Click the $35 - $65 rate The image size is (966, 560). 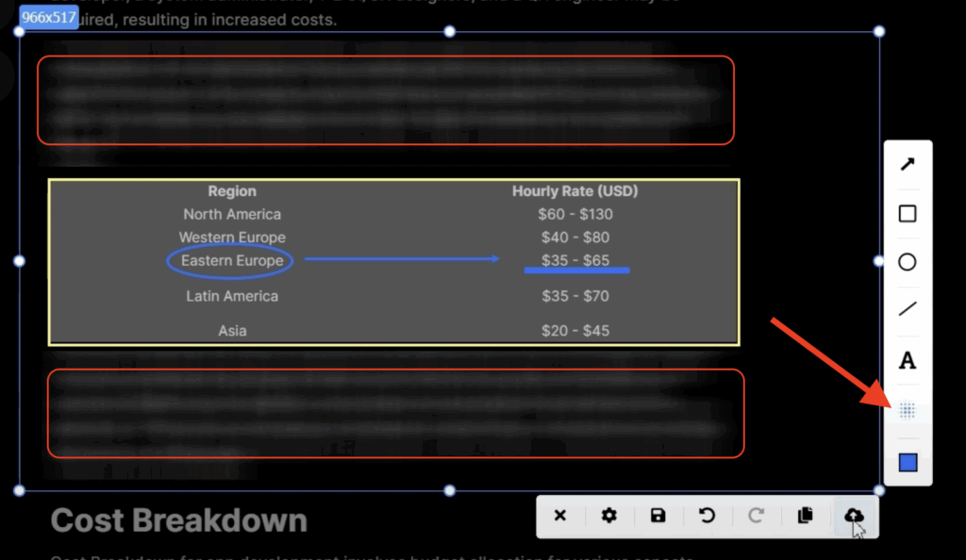coord(575,260)
